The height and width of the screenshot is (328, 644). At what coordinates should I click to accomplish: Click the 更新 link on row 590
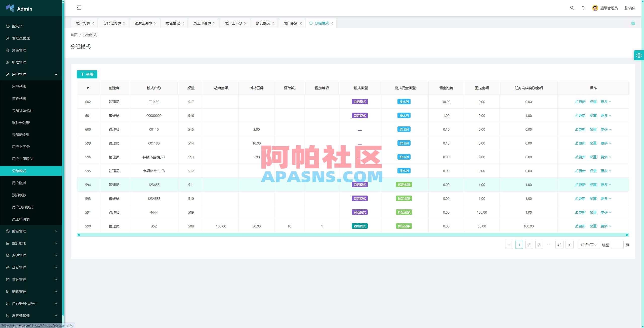pos(580,226)
